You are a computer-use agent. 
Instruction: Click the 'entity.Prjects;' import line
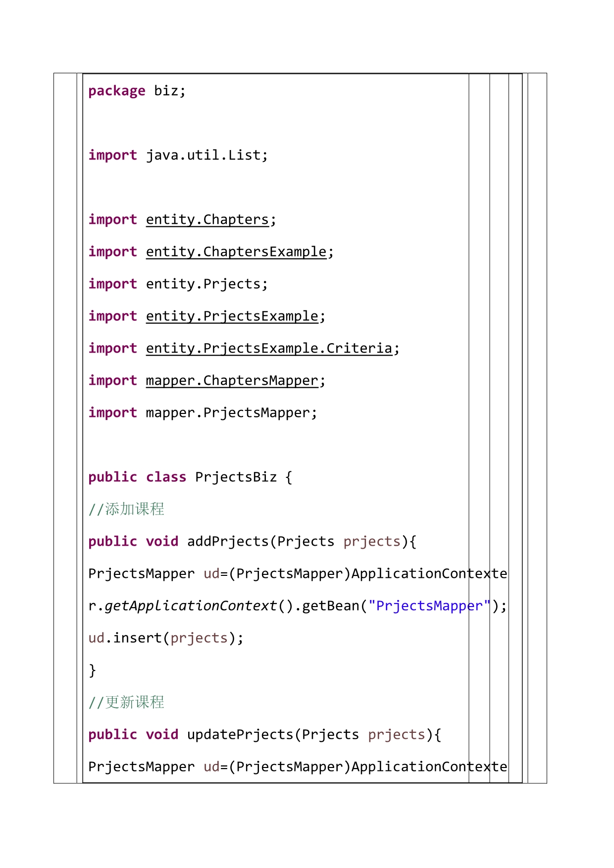pyautogui.click(x=206, y=284)
